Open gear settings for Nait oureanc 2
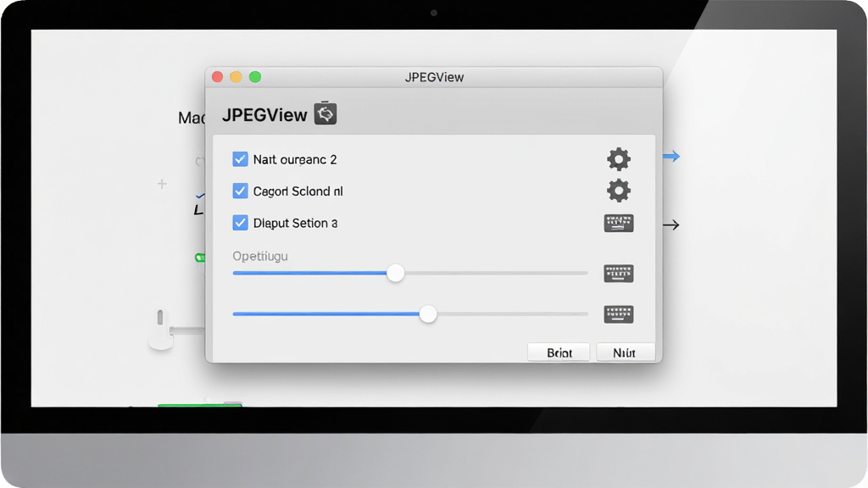The height and width of the screenshot is (488, 868). pos(618,159)
